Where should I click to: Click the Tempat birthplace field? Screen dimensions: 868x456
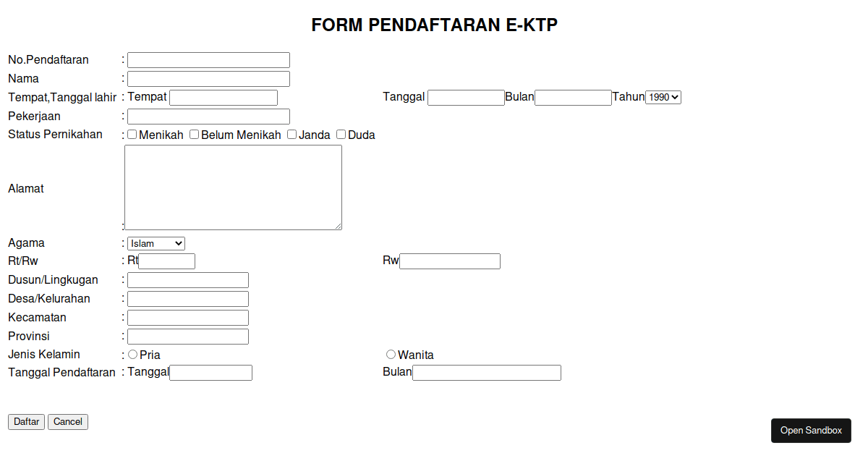[x=223, y=97]
